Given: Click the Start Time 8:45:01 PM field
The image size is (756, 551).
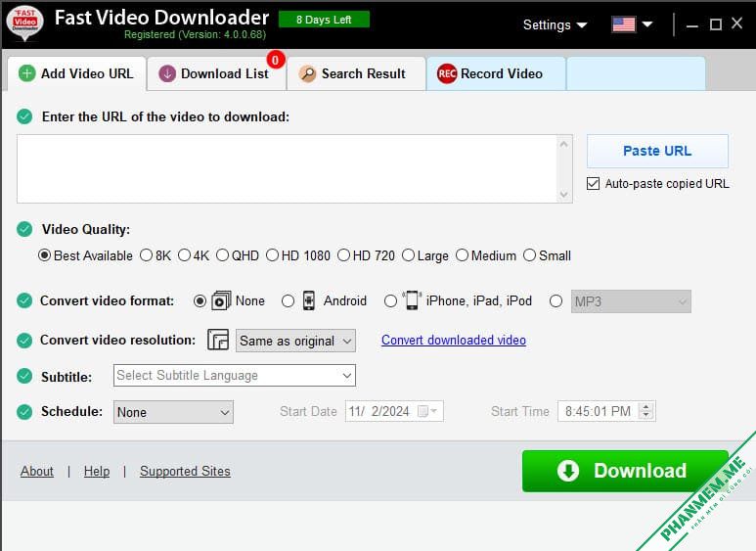Looking at the screenshot, I should point(606,411).
